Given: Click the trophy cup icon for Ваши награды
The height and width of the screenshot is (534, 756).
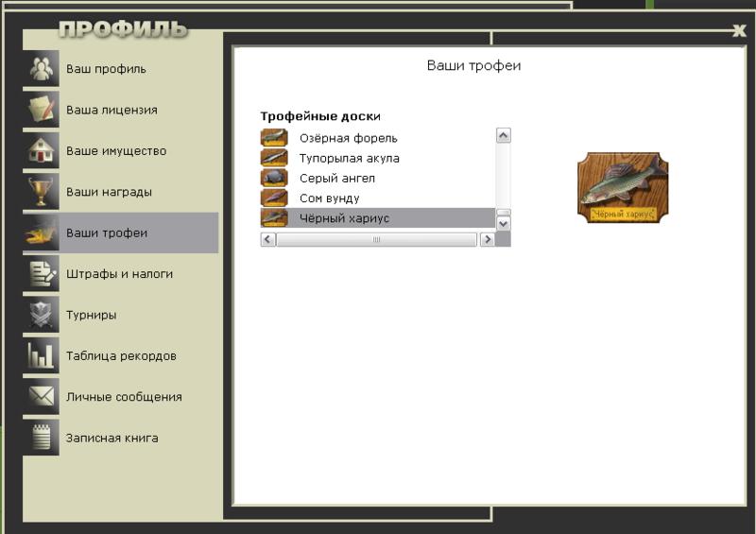Looking at the screenshot, I should coord(41,192).
